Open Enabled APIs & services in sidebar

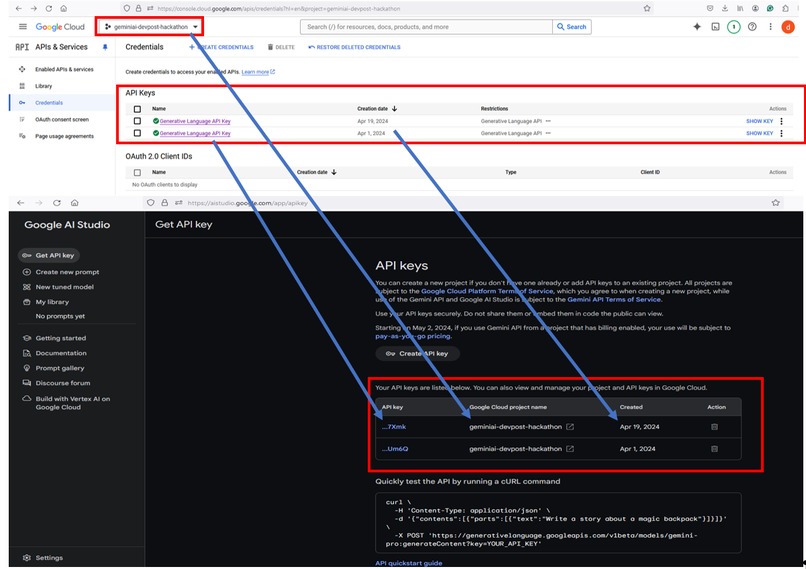[x=64, y=69]
